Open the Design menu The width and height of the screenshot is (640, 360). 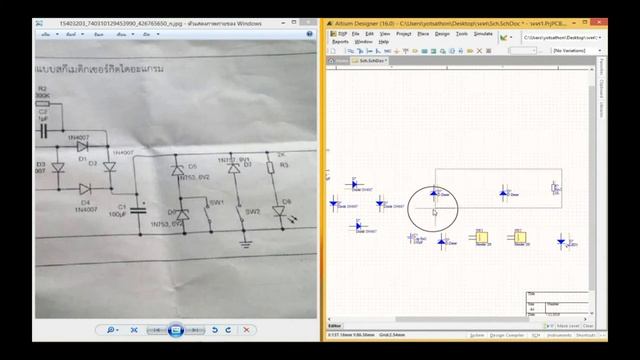(442, 34)
